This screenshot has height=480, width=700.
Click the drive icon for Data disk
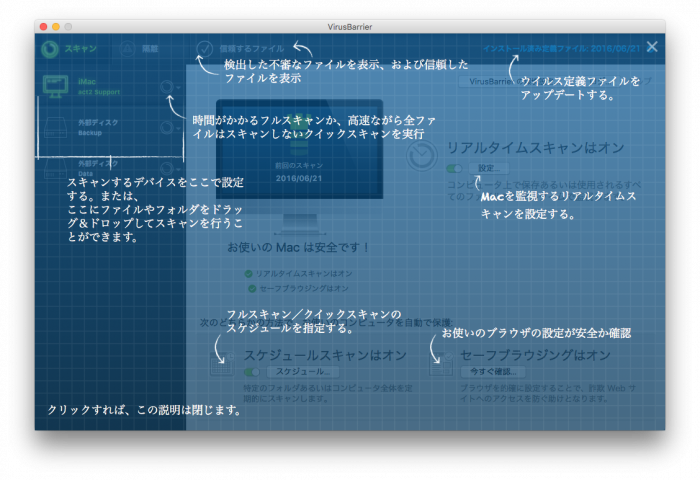click(55, 168)
